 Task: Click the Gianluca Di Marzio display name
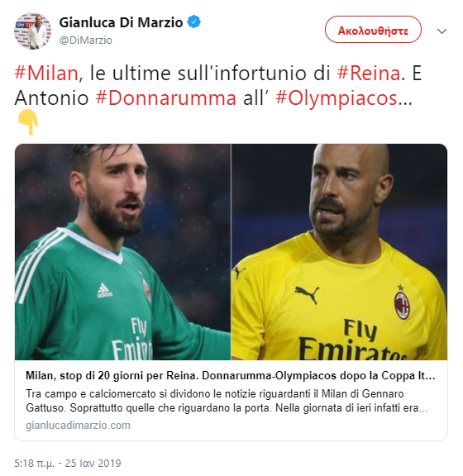click(x=121, y=22)
